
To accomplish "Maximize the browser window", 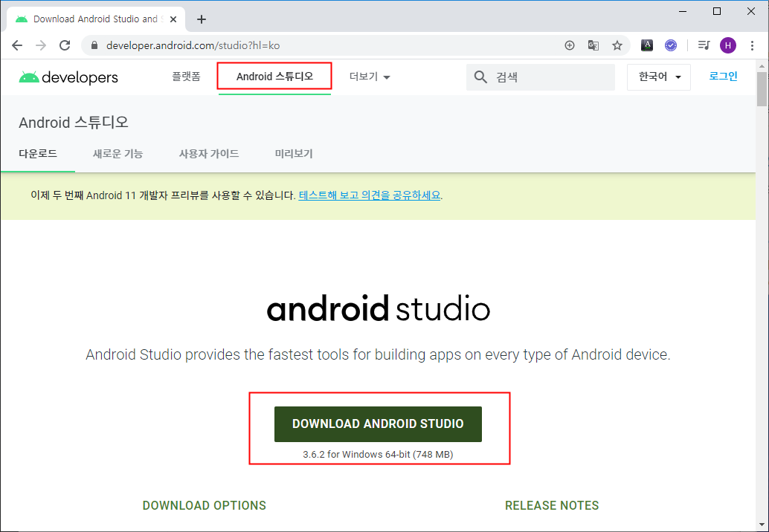I will [x=716, y=11].
